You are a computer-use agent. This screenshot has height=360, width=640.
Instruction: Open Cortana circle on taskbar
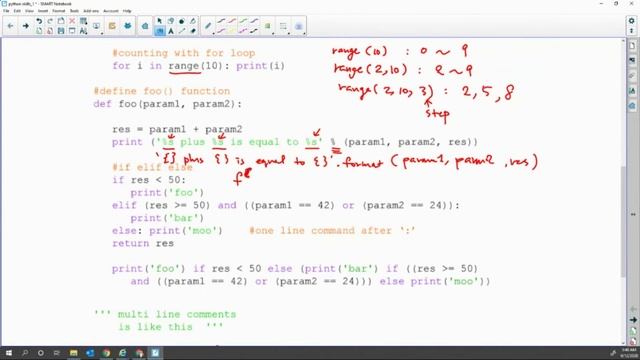click(40, 353)
